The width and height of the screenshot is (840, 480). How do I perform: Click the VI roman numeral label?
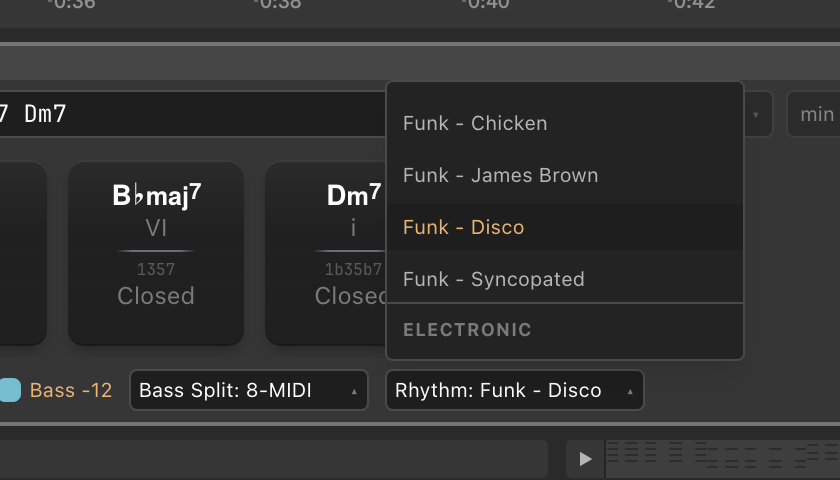(156, 228)
